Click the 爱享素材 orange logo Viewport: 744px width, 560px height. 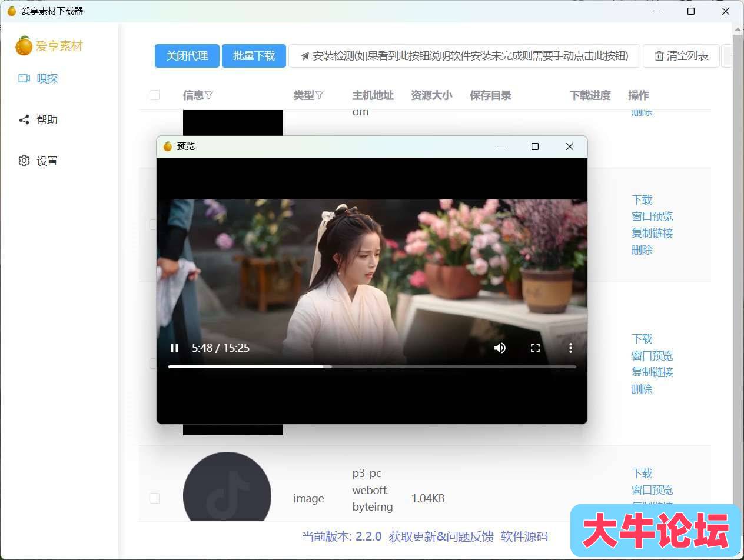pos(24,46)
